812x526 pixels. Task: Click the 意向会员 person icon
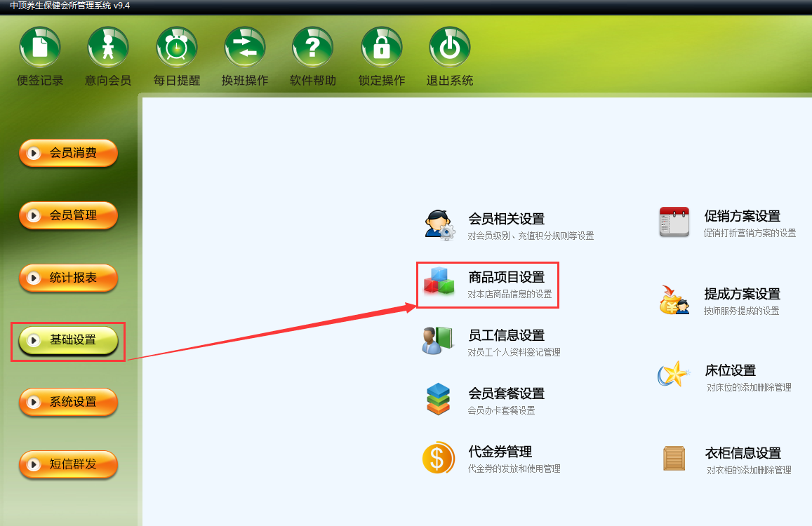tap(107, 47)
